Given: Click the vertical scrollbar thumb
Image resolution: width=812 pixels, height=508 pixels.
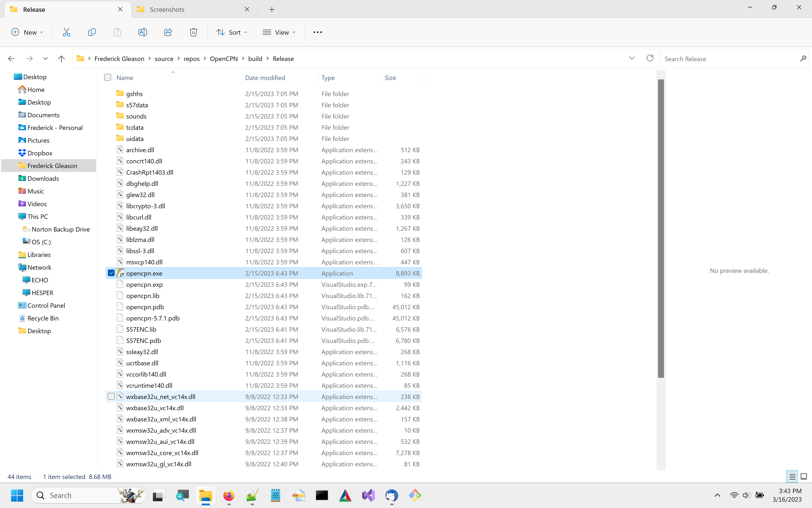Looking at the screenshot, I should pos(661,228).
